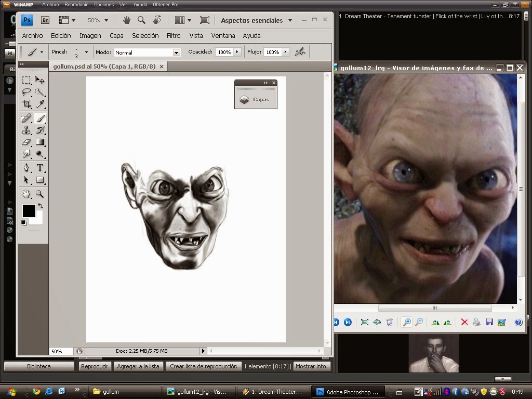Select the Type tool
The width and height of the screenshot is (532, 399).
coord(40,168)
